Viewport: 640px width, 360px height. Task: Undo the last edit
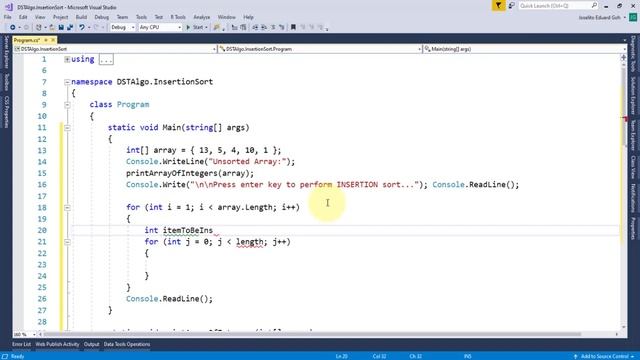click(x=82, y=27)
